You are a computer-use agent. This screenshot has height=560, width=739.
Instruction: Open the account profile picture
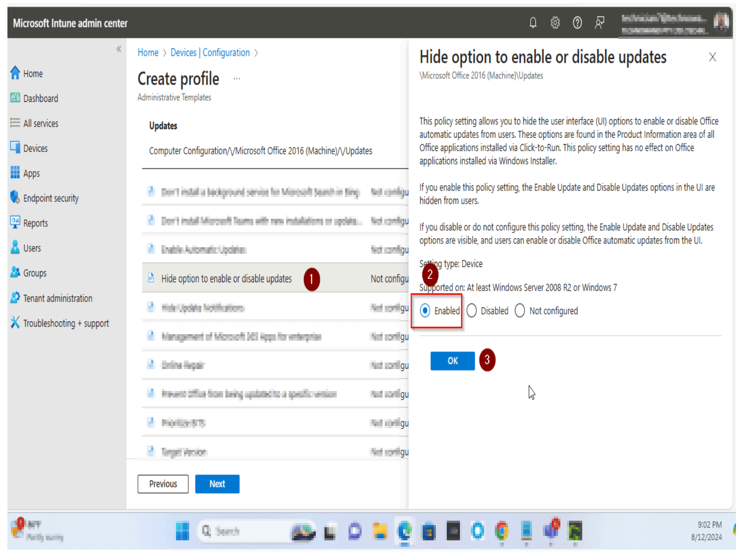[721, 22]
